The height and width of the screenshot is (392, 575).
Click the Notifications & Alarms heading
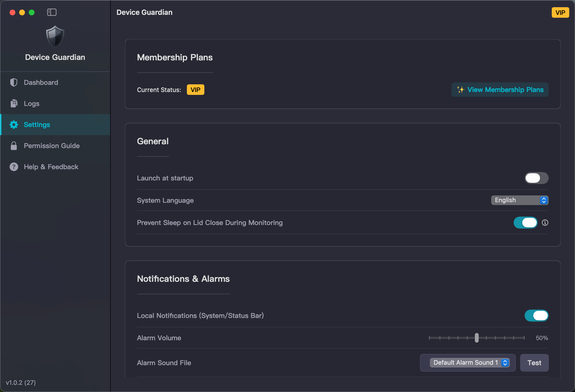pyautogui.click(x=183, y=279)
